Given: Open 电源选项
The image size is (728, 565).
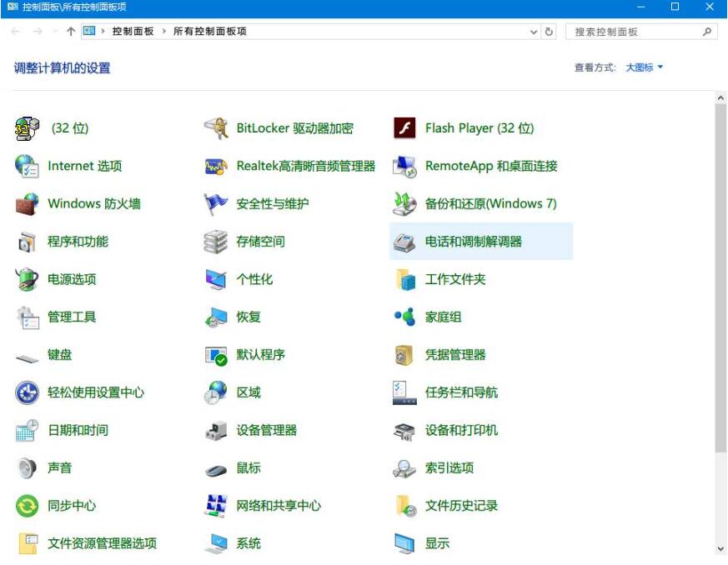Looking at the screenshot, I should tap(68, 279).
